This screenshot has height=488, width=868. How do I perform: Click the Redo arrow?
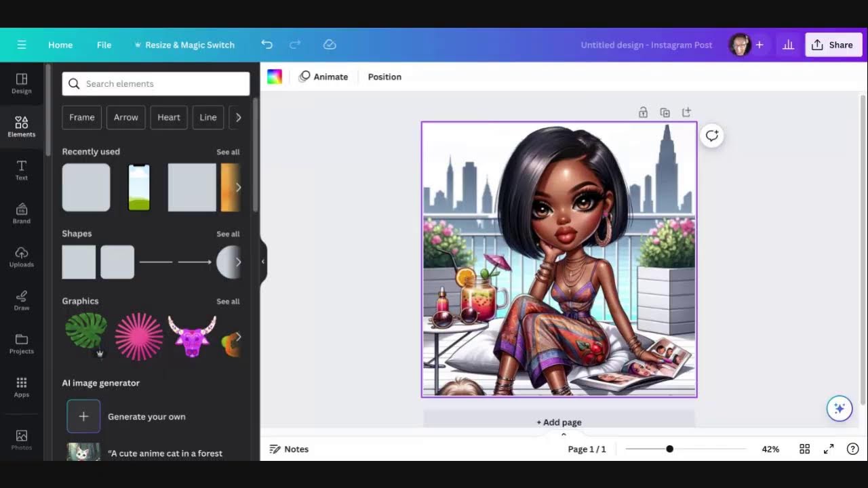click(295, 45)
